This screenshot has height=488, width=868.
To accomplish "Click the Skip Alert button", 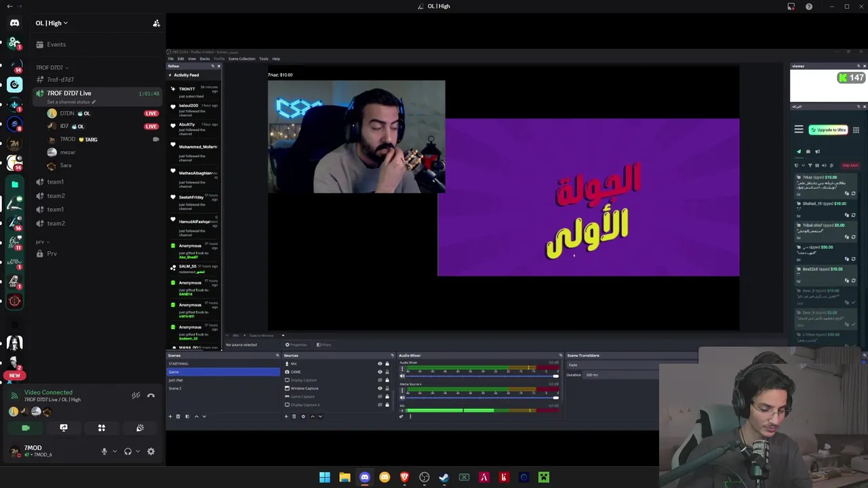I will pyautogui.click(x=850, y=165).
